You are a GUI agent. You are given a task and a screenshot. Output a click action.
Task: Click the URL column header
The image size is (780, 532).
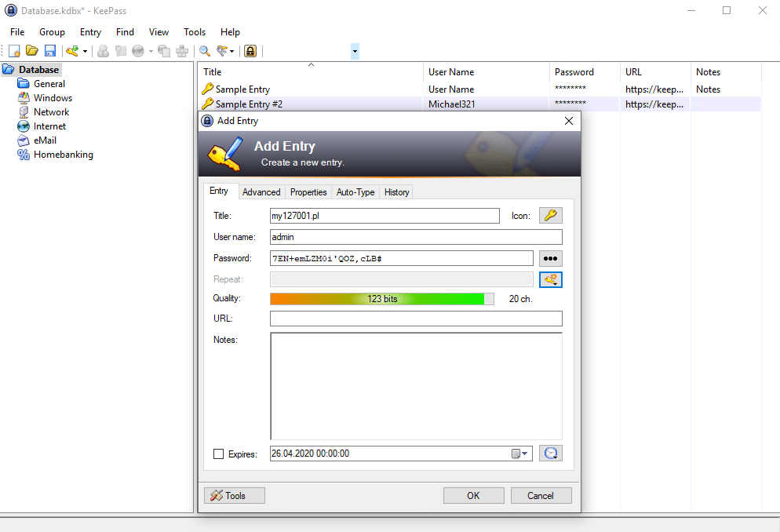click(656, 72)
